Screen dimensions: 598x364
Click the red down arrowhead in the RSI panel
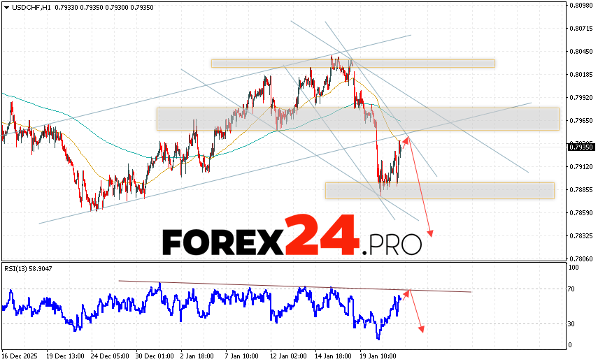coord(422,328)
